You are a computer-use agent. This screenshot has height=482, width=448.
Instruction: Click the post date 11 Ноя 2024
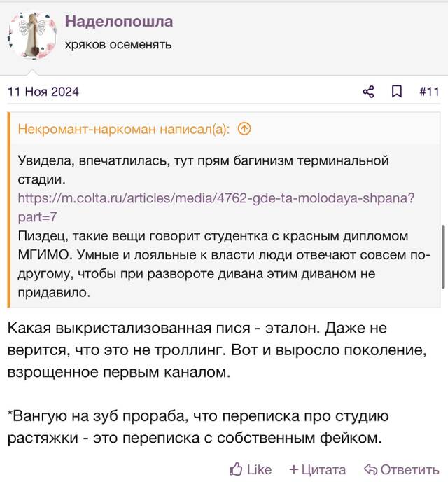[43, 92]
